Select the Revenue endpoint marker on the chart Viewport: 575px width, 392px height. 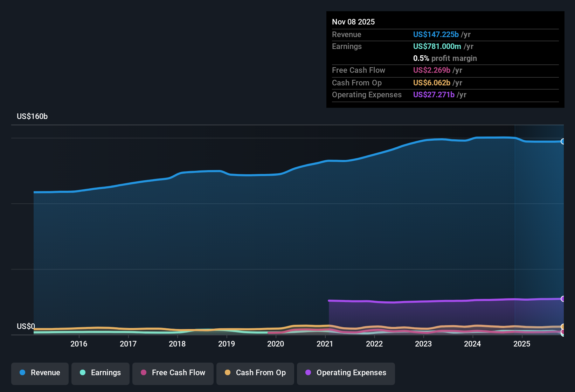[x=563, y=141]
